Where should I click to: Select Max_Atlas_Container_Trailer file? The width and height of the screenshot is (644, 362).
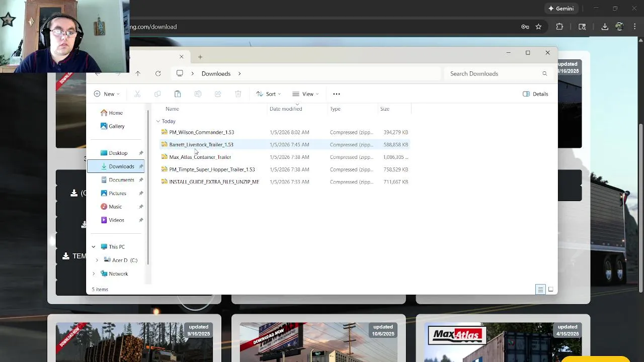click(x=284, y=157)
